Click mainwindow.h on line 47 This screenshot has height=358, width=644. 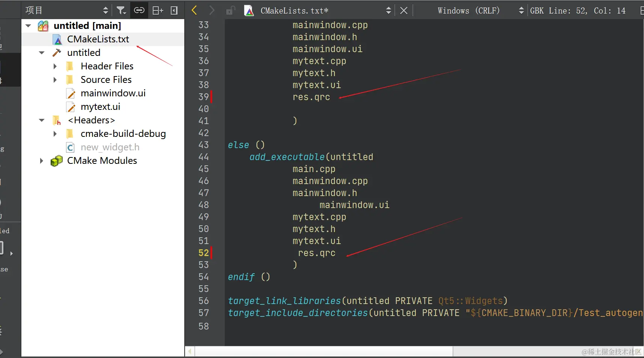(325, 193)
